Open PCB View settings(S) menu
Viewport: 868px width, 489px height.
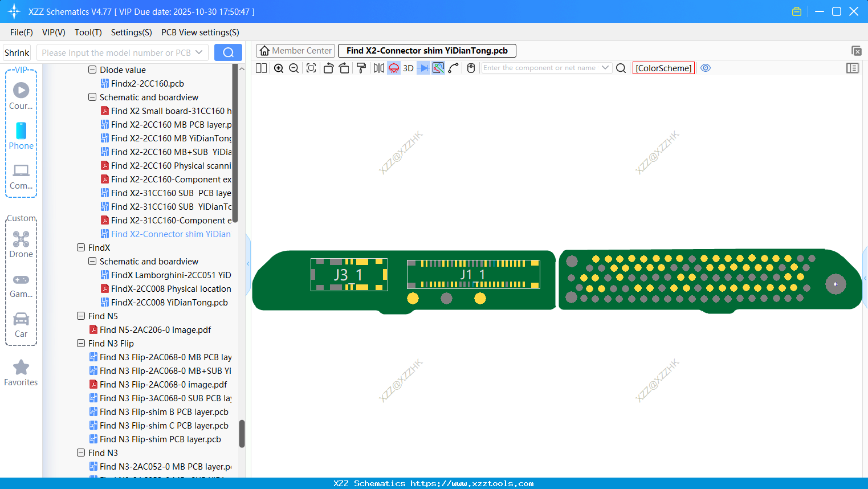click(200, 32)
